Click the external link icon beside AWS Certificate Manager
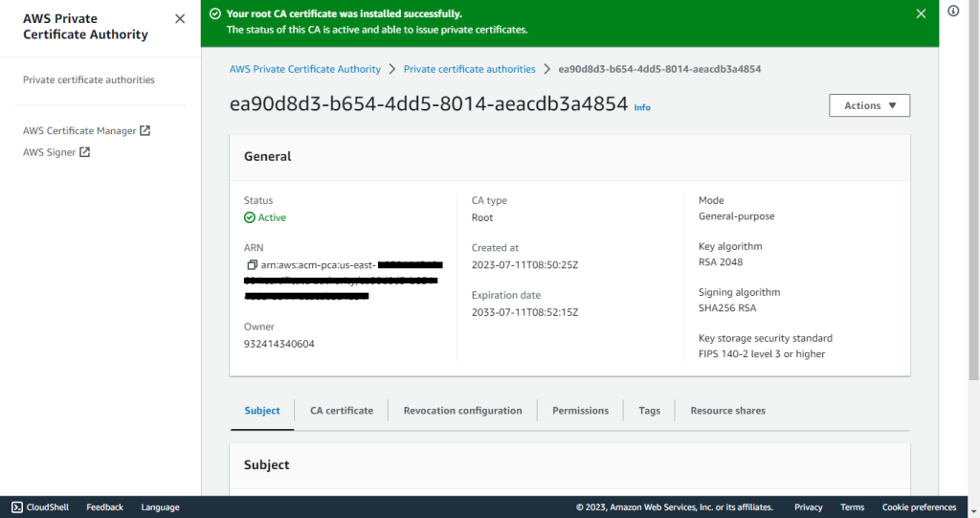The image size is (980, 518). point(145,130)
